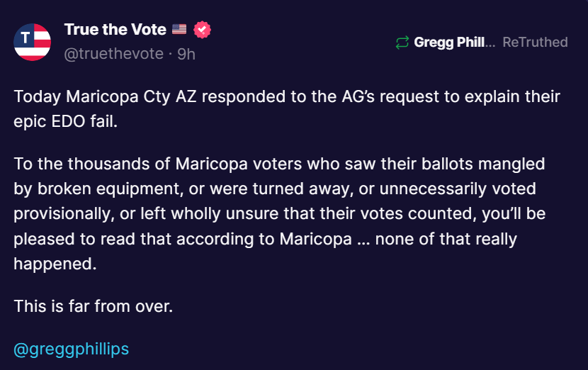Click the phrase "broken equipment"
Image resolution: width=588 pixels, height=370 pixels.
click(111, 189)
